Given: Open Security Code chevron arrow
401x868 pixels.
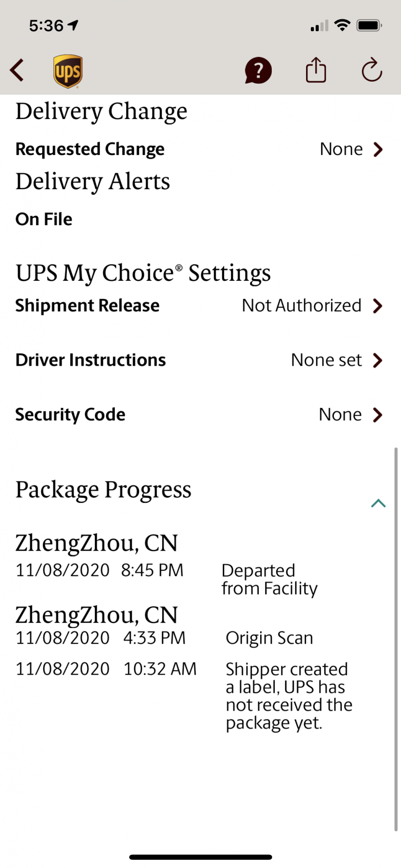Looking at the screenshot, I should point(378,415).
